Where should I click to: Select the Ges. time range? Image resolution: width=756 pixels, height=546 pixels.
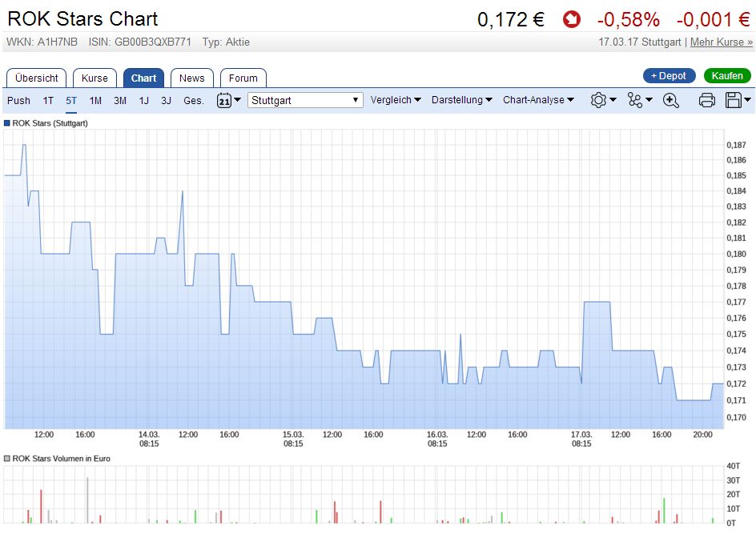[x=194, y=100]
